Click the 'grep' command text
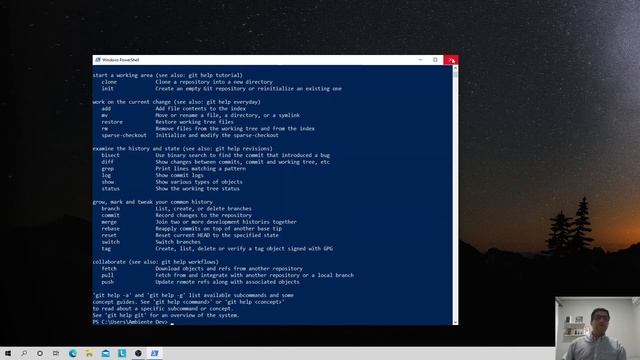 pos(108,169)
